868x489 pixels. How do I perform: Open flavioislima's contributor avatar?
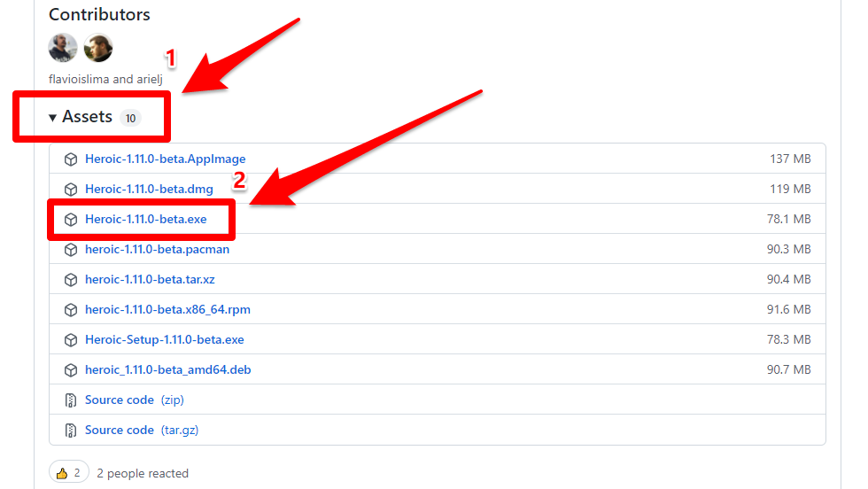pyautogui.click(x=63, y=48)
